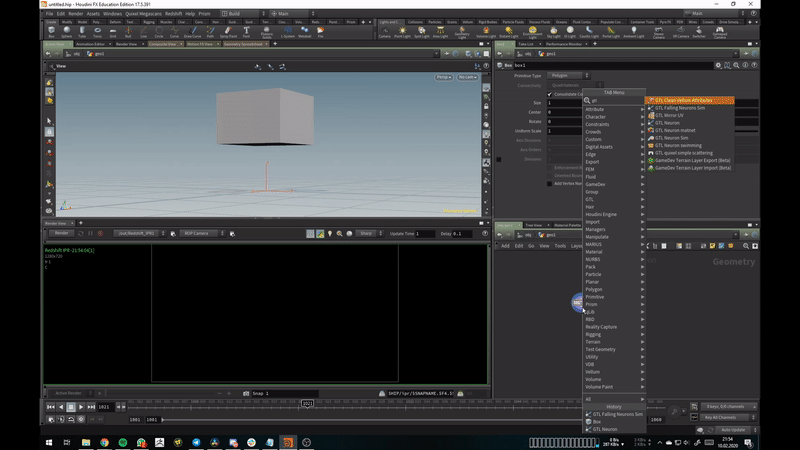Open the Primitive Type Polygon dropdown
The height and width of the screenshot is (450, 800).
570,75
